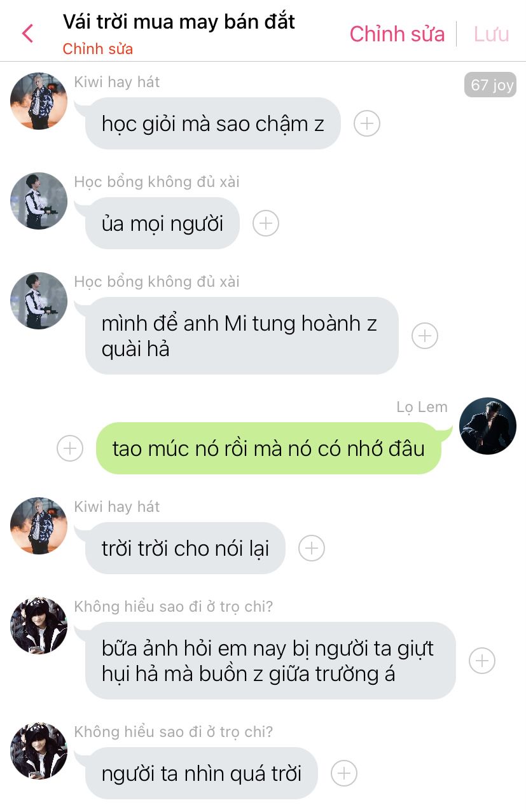Tap the "Lưu" save button

pos(491,34)
